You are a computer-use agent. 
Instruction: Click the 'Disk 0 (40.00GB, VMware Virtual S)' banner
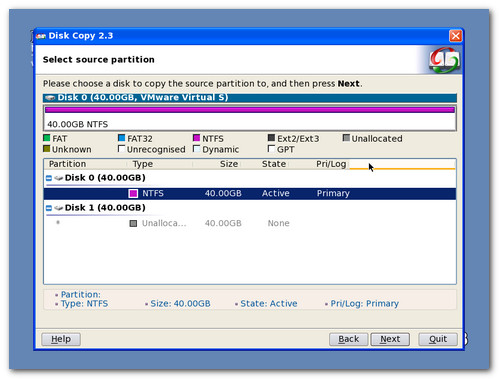(250, 98)
